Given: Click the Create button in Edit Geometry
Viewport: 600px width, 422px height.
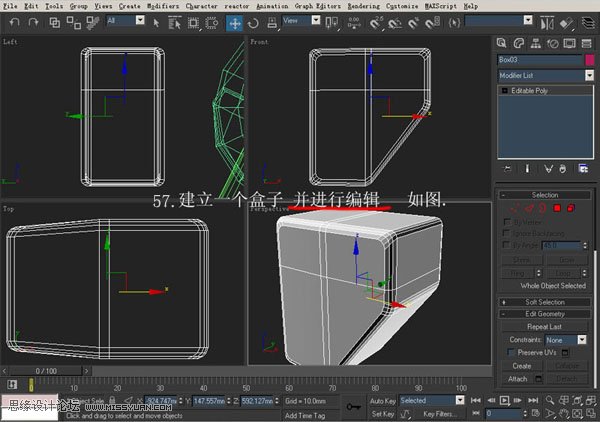Looking at the screenshot, I should point(522,366).
